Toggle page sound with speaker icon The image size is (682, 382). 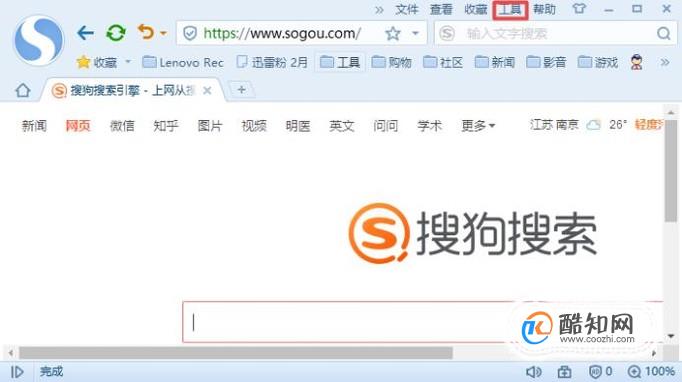point(534,372)
